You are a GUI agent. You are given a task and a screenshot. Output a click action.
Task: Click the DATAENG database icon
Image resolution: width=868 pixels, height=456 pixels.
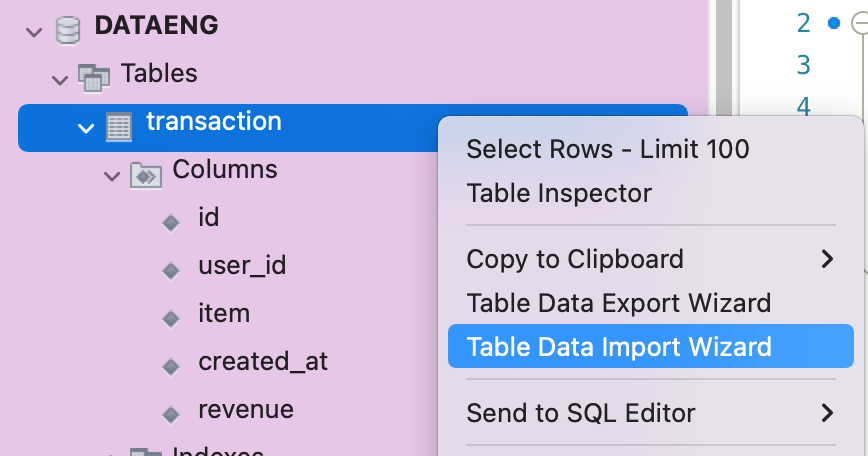coord(69,29)
